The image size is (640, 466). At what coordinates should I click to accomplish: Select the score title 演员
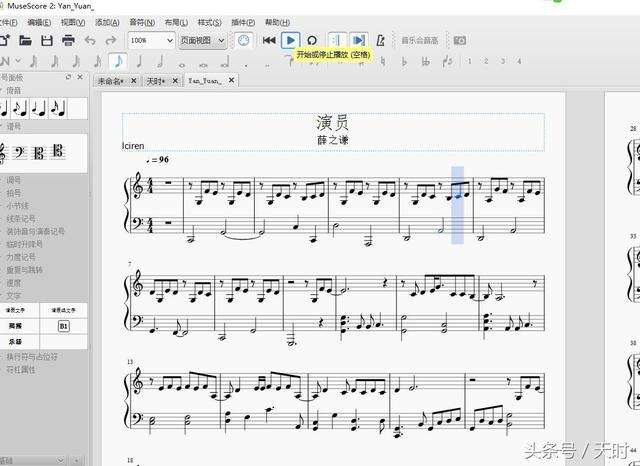coord(333,122)
